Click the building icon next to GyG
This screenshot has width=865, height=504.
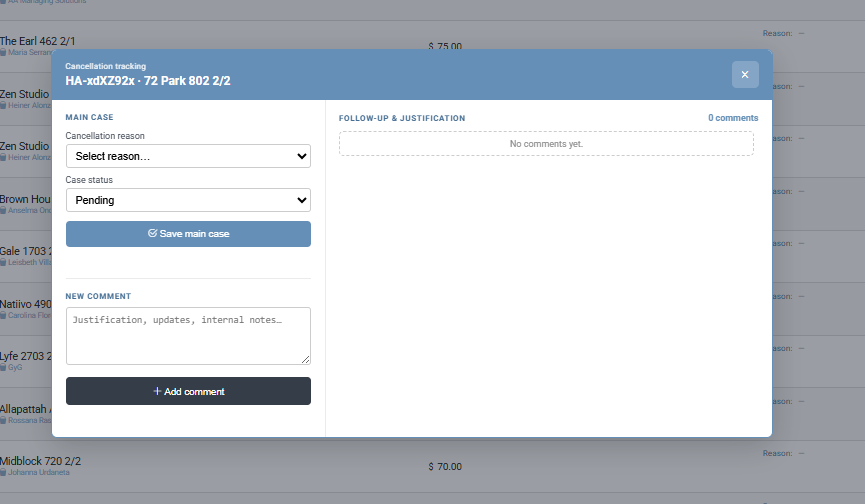click(3, 367)
